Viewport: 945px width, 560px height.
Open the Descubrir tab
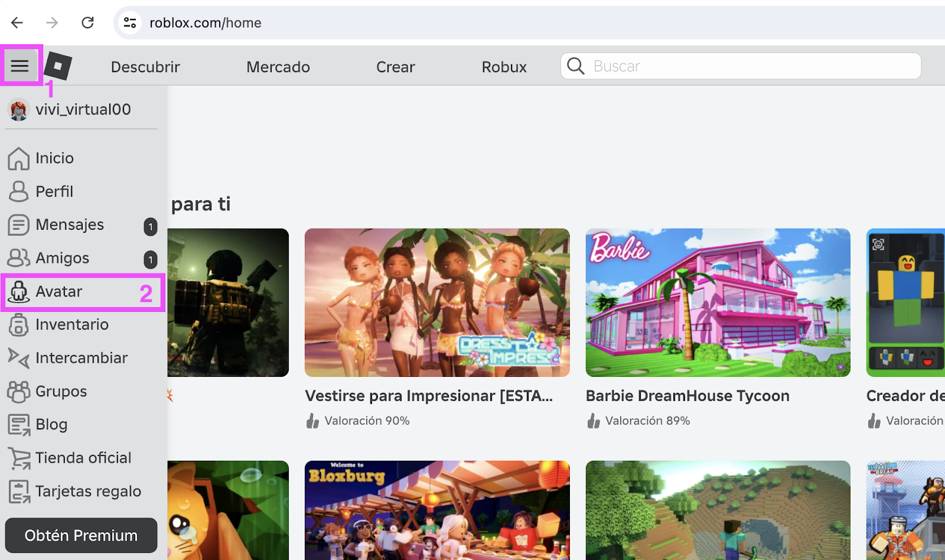(145, 67)
